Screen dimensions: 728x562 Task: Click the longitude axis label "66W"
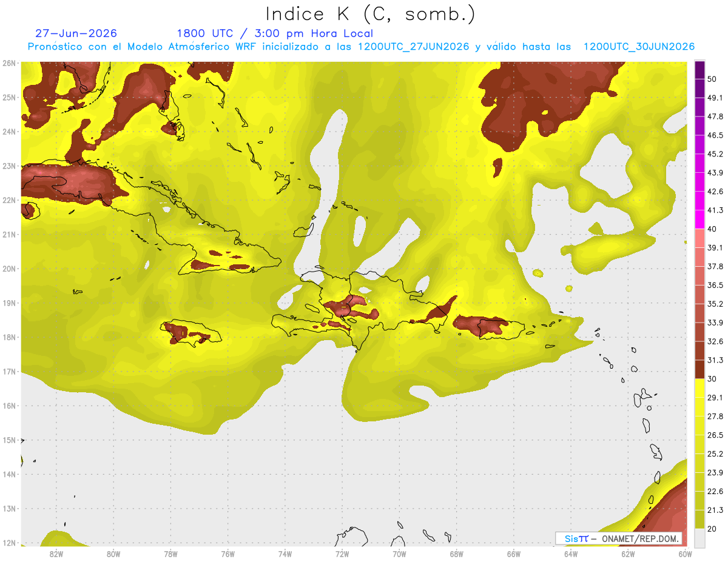pos(514,554)
